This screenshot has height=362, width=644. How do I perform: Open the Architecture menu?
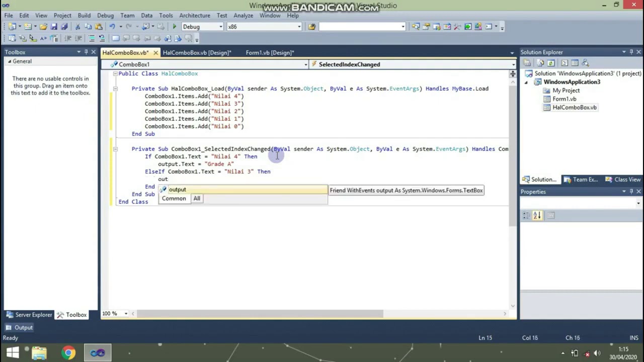click(x=195, y=16)
